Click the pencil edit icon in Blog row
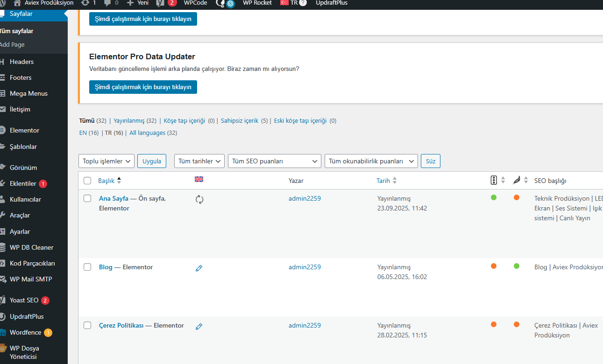Image resolution: width=603 pixels, height=364 pixels. pos(199,268)
